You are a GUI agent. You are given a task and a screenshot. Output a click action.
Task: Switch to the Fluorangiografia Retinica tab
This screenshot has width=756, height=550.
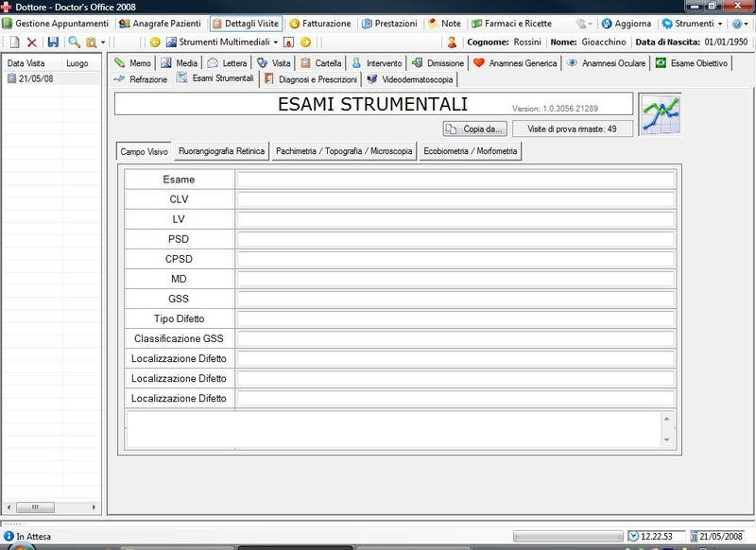tap(221, 151)
